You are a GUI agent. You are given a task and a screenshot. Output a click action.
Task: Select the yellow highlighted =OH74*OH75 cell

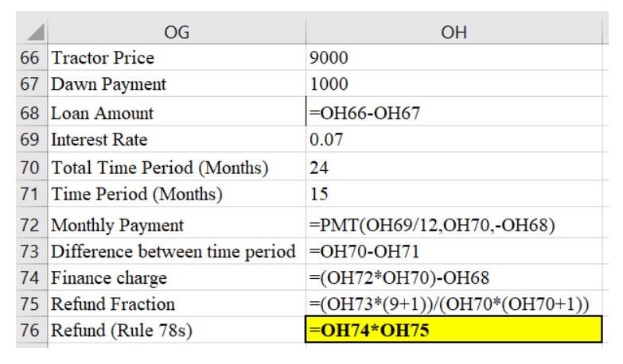(x=454, y=330)
